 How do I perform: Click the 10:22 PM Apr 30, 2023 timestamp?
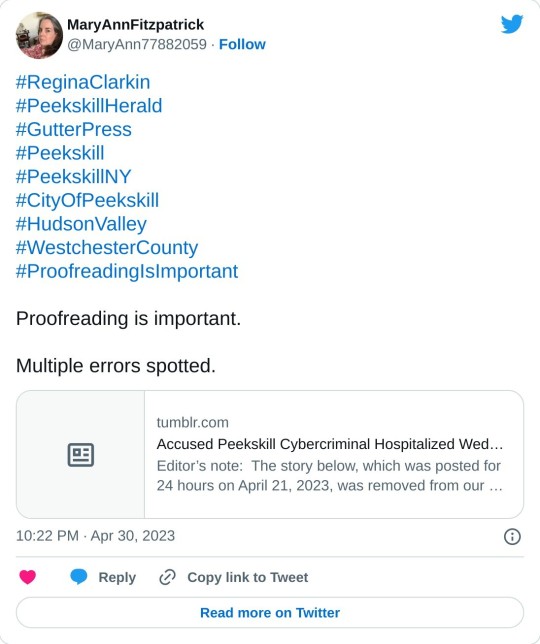click(95, 536)
